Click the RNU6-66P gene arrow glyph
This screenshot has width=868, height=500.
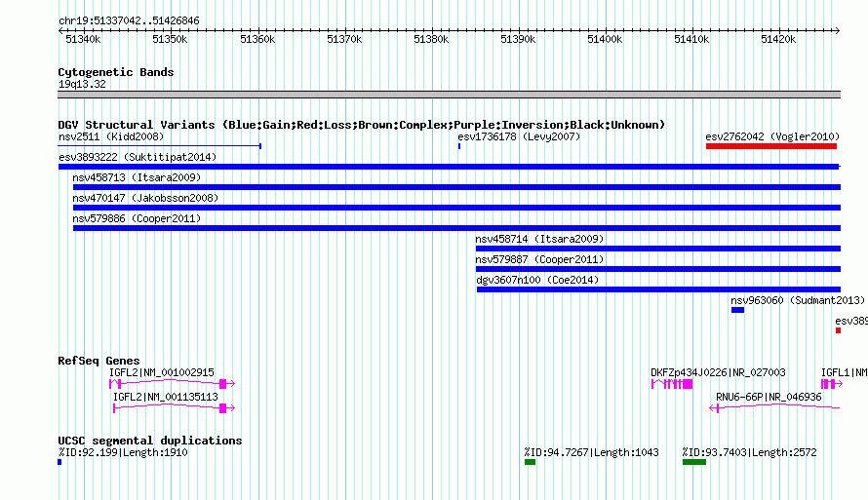click(774, 407)
